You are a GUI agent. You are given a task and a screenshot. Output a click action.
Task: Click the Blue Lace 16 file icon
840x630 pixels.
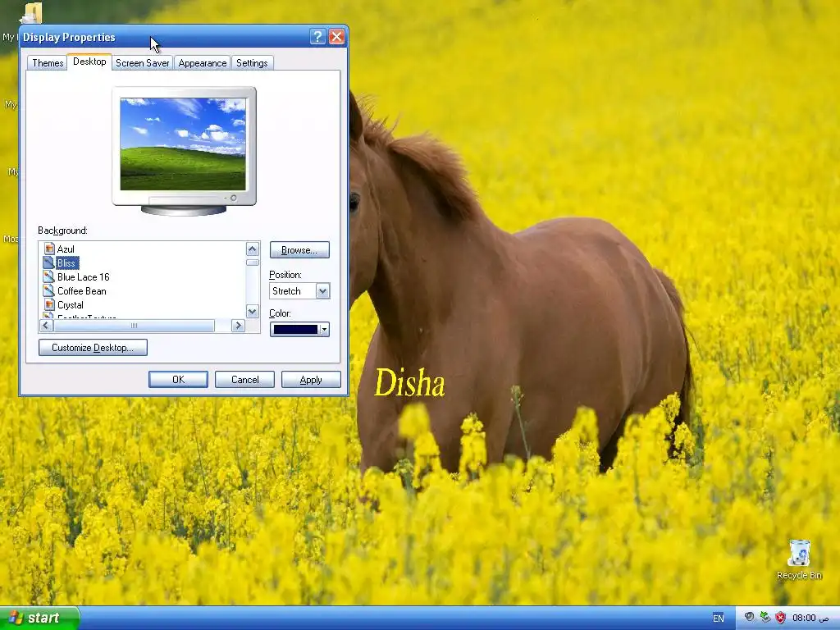click(48, 276)
